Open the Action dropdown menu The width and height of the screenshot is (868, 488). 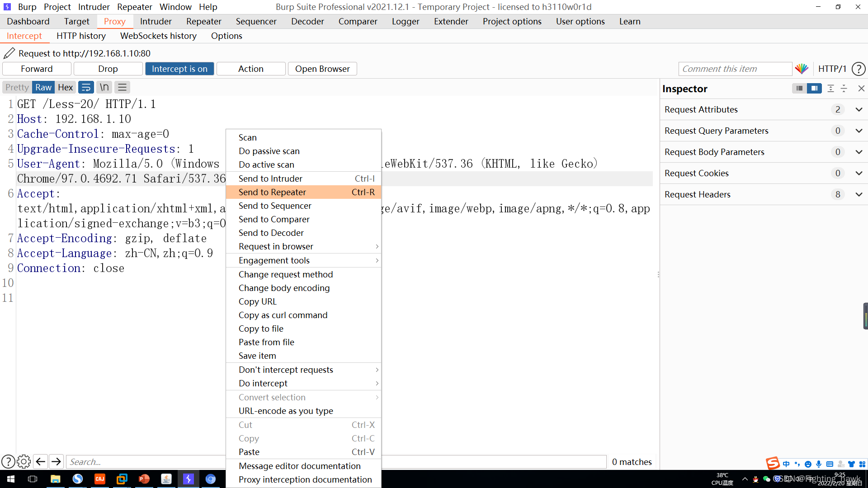click(x=250, y=69)
